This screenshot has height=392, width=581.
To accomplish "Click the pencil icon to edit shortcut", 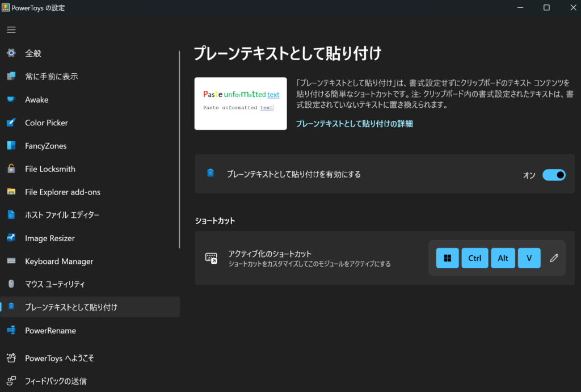I will pyautogui.click(x=554, y=258).
